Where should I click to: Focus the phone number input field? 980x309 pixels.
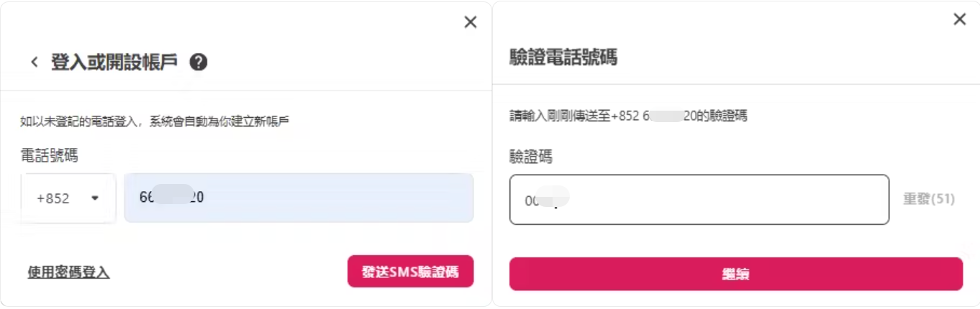(x=299, y=198)
